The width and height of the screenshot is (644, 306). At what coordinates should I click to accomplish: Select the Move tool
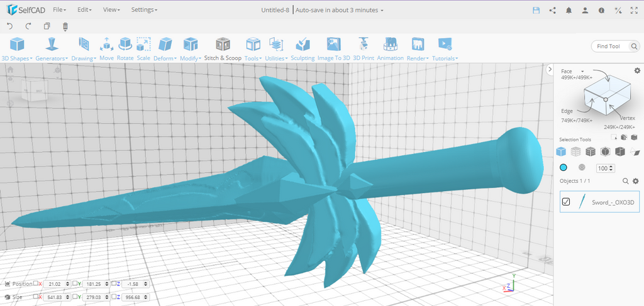click(106, 49)
